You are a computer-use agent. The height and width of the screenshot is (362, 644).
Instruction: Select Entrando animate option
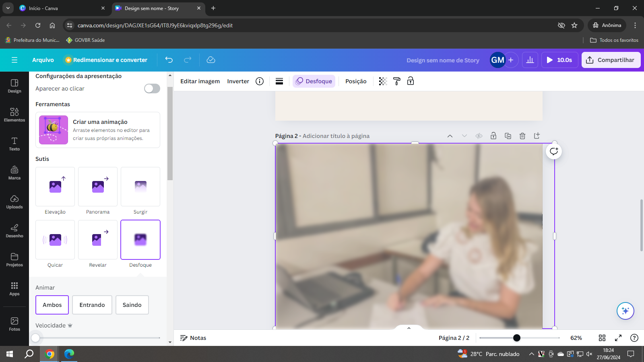pyautogui.click(x=92, y=305)
